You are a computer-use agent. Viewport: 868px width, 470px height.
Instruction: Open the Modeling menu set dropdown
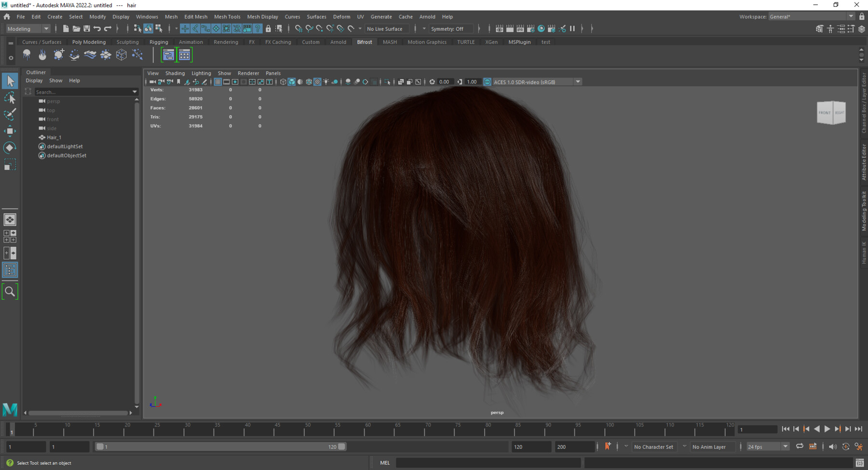coord(28,29)
